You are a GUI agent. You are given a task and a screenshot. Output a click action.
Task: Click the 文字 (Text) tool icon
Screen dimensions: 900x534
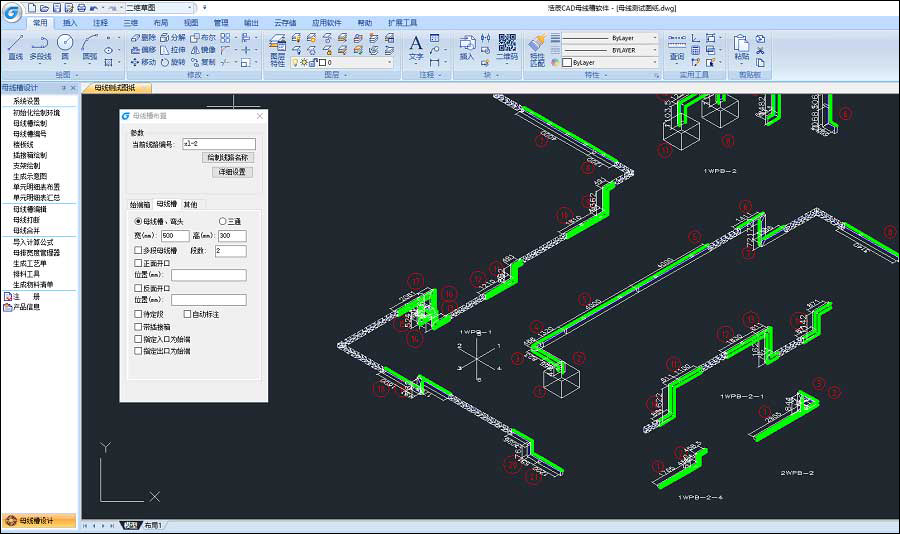(x=416, y=46)
